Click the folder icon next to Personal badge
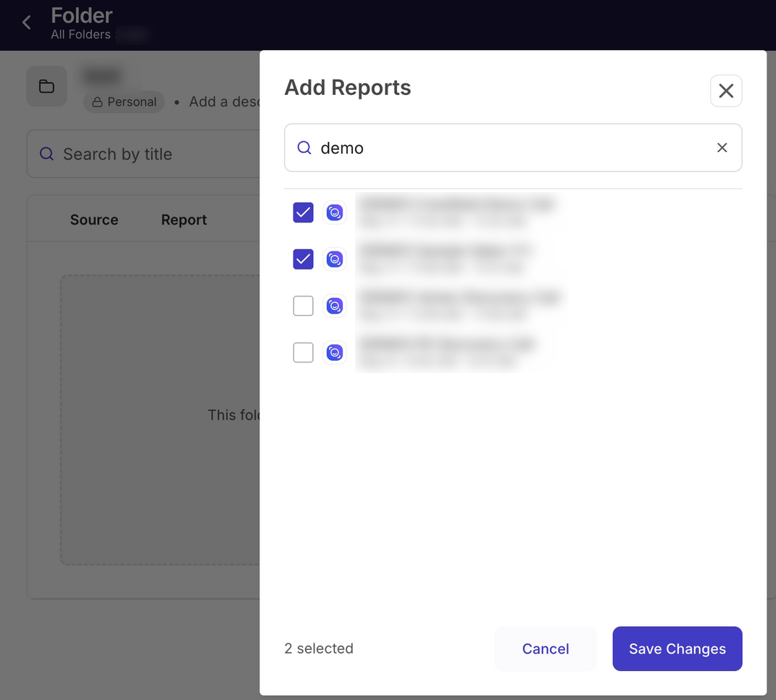The image size is (776, 700). pos(46,86)
